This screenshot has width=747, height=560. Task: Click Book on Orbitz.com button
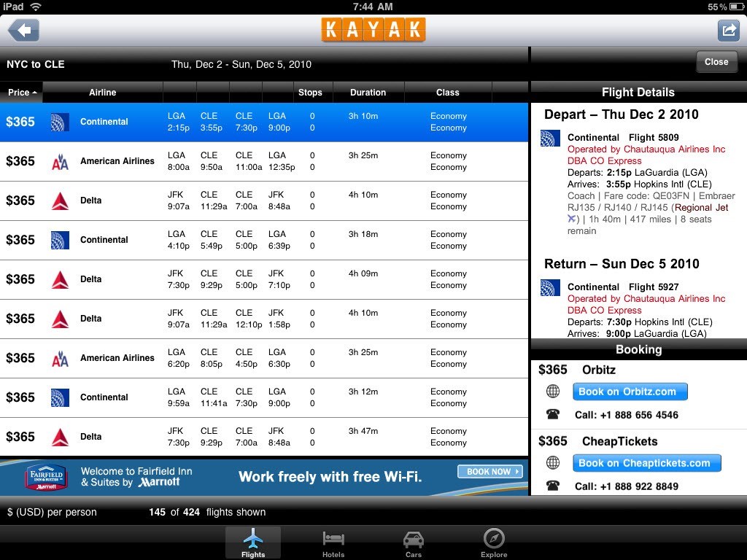pos(630,392)
